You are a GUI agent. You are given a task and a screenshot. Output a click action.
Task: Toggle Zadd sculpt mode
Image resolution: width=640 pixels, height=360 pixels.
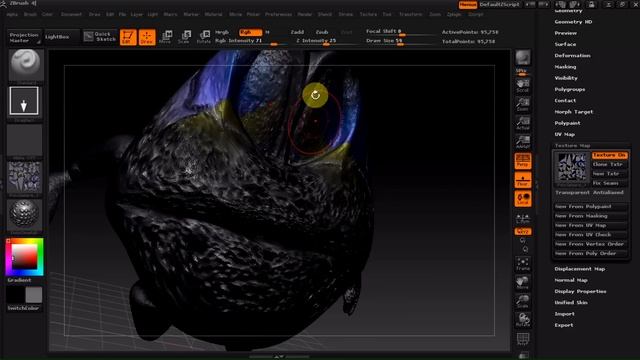[x=297, y=32]
